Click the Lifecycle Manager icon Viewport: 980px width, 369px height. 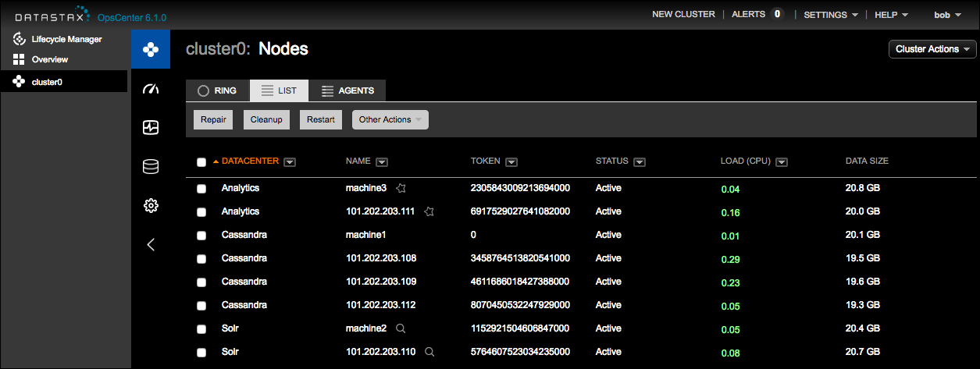click(x=20, y=39)
